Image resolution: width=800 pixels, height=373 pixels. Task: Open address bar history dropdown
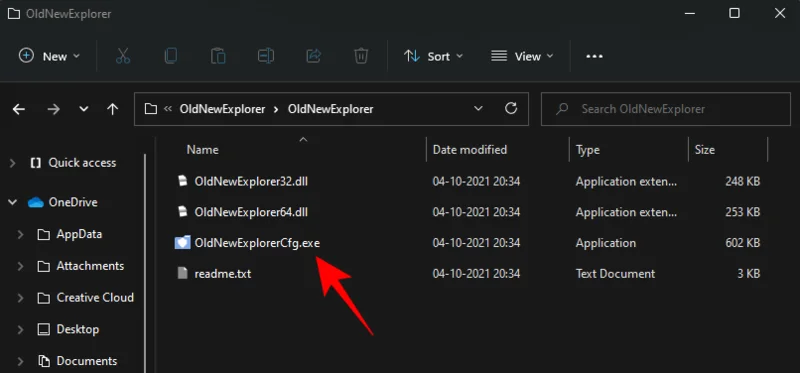tap(478, 109)
